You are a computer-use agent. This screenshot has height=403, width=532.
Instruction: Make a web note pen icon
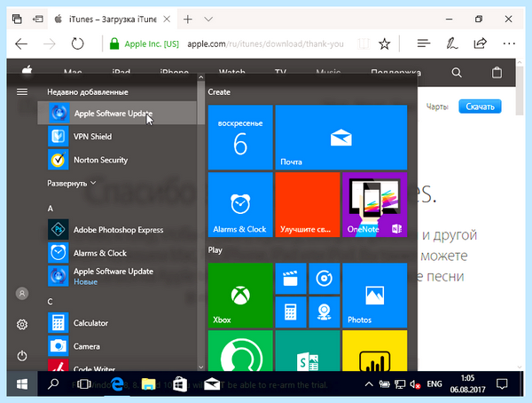coord(452,43)
